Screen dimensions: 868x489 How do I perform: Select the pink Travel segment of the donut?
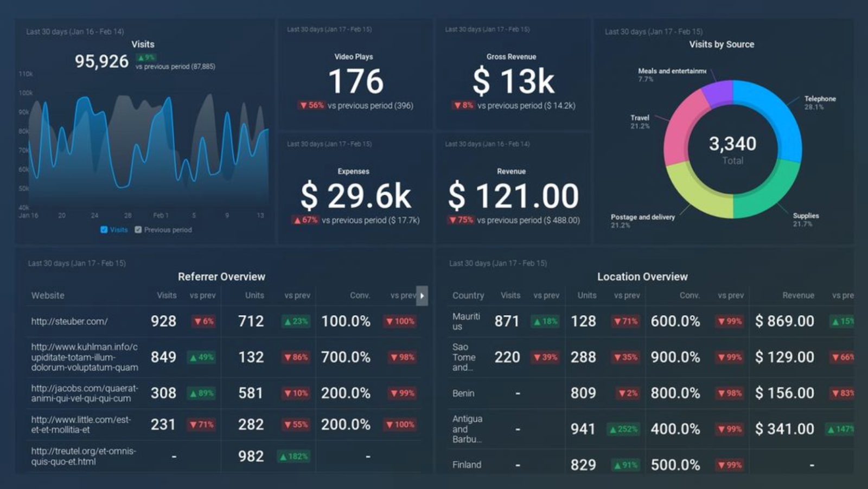click(682, 127)
